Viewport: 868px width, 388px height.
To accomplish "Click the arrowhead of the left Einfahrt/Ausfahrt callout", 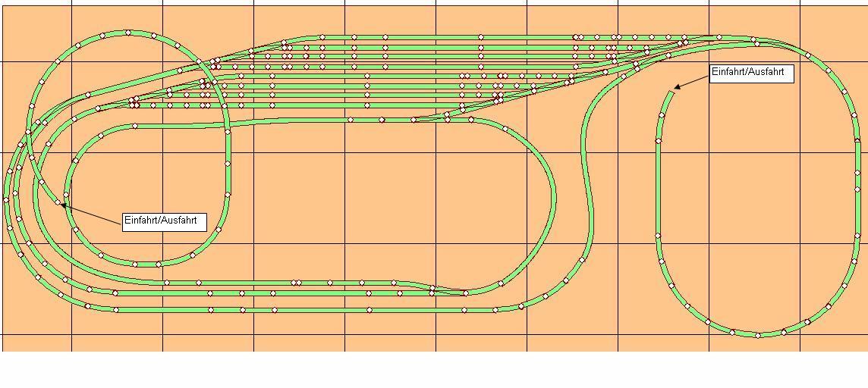I will (63, 204).
